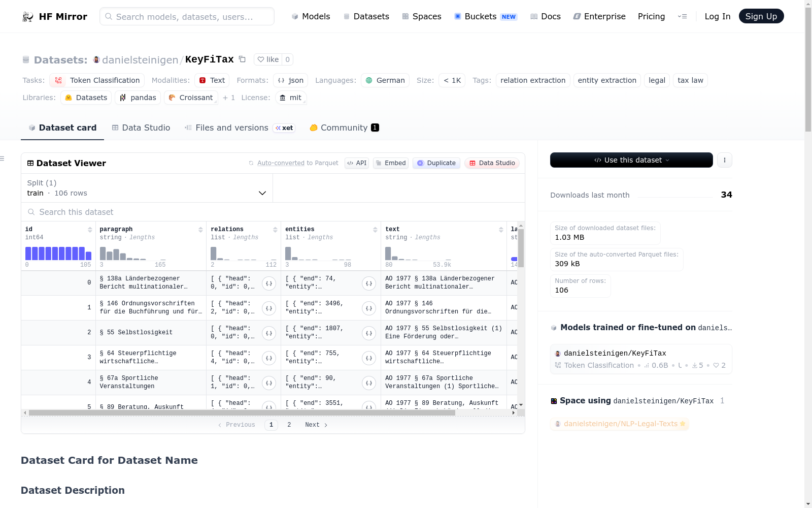Click the Sign Up button
The image size is (812, 508).
761,16
